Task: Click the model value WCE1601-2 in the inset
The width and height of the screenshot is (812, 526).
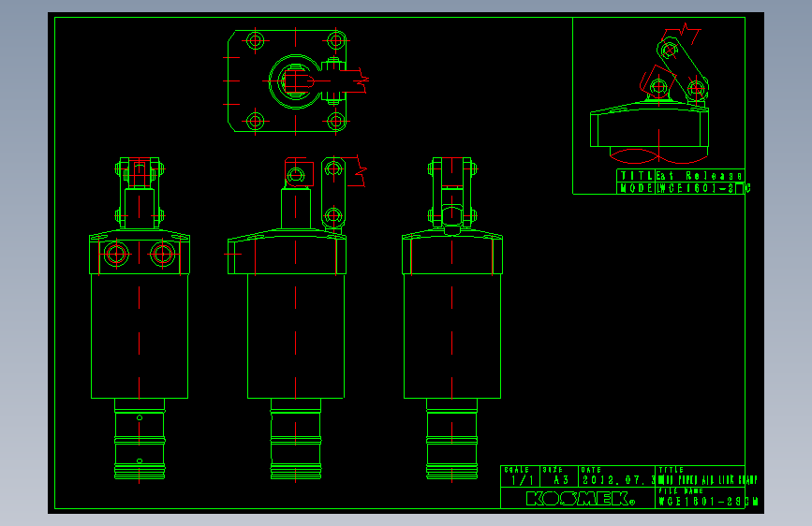Action: coord(696,188)
